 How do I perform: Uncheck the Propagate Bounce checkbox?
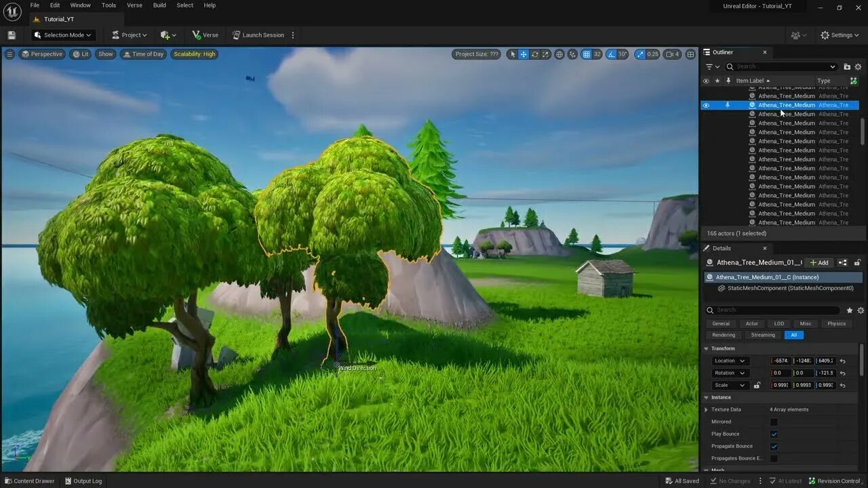click(774, 446)
